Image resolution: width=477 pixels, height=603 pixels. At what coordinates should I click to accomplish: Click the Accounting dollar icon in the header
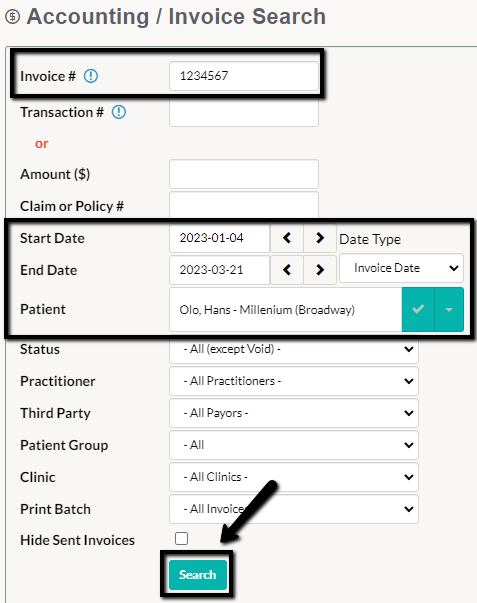point(12,17)
